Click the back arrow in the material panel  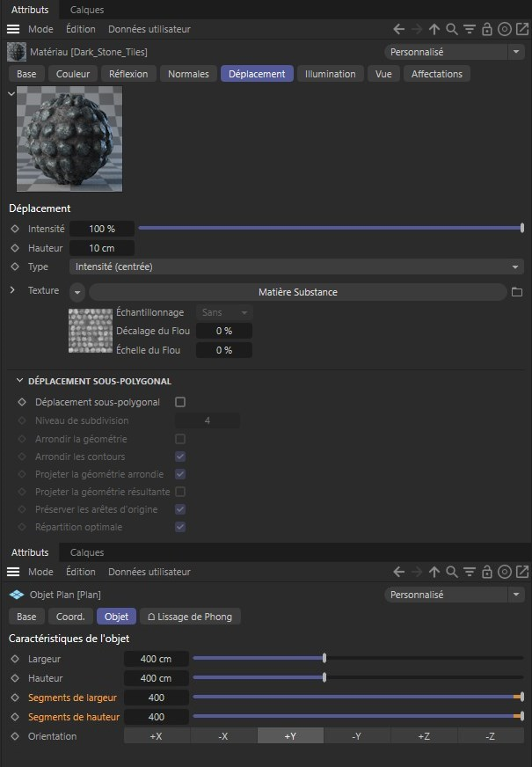tap(399, 29)
